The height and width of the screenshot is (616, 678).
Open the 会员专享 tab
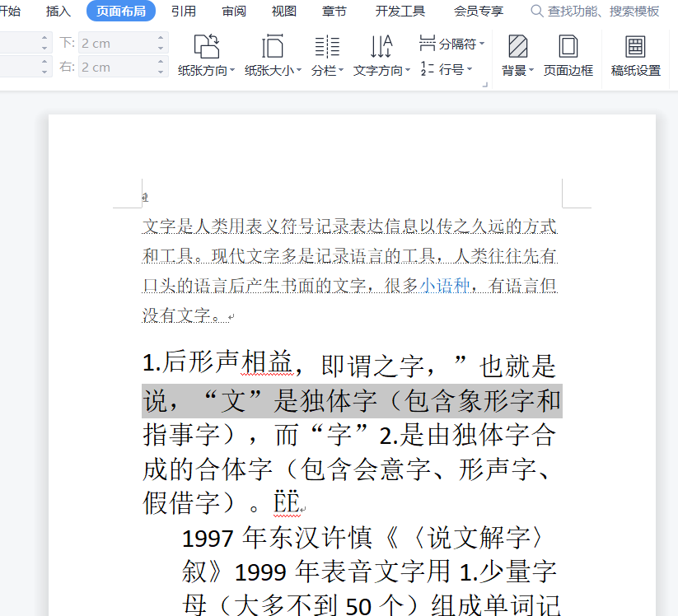(479, 12)
